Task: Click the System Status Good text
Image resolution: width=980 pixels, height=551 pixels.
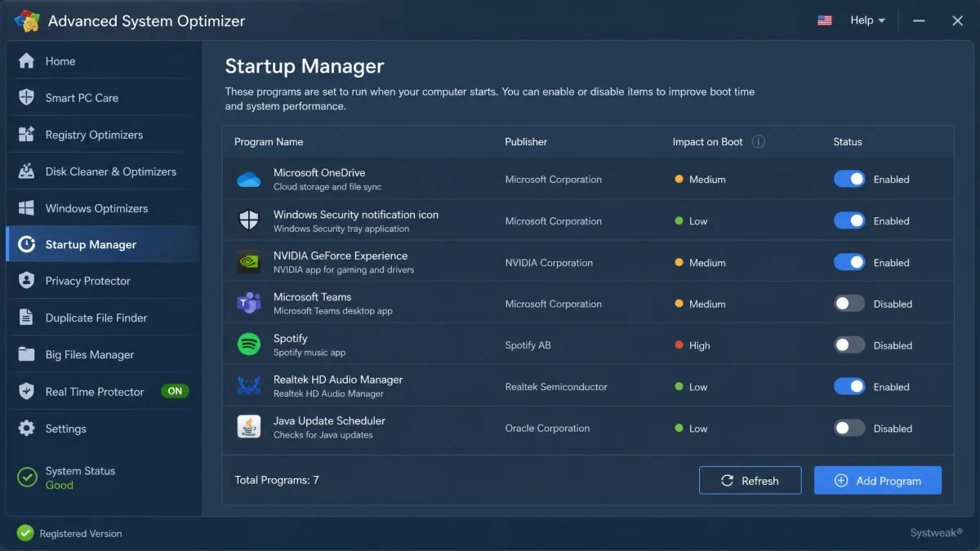Action: pyautogui.click(x=60, y=485)
